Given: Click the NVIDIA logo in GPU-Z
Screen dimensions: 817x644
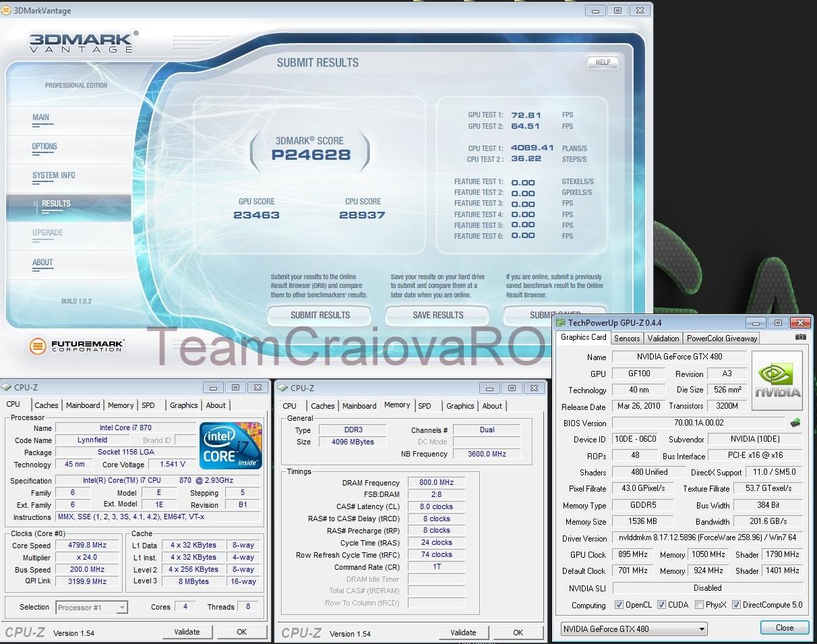Looking at the screenshot, I should coord(777,380).
